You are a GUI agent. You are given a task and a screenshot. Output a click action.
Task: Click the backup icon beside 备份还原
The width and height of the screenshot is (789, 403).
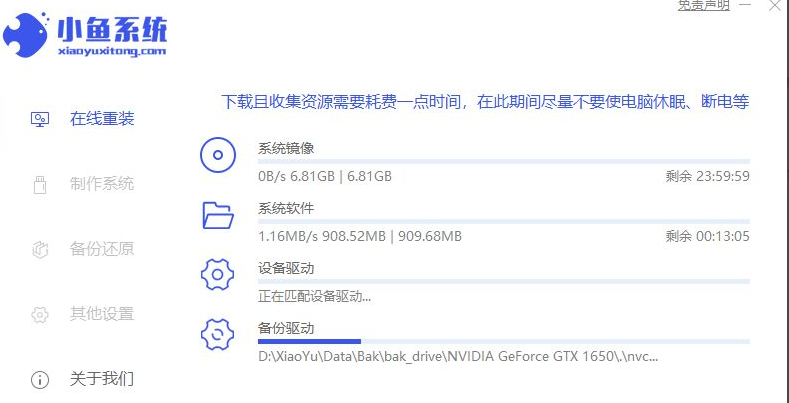(x=40, y=249)
